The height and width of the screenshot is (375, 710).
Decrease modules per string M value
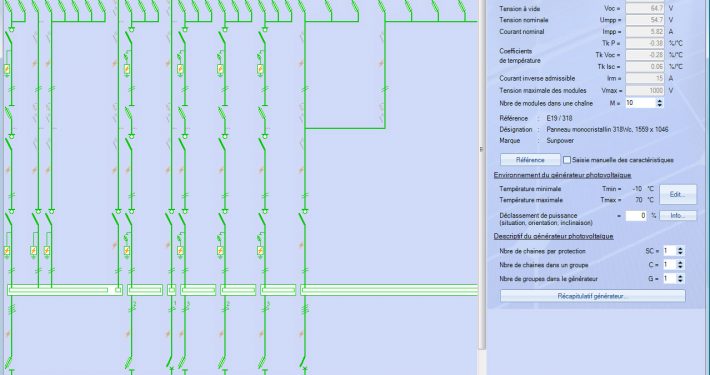660,106
